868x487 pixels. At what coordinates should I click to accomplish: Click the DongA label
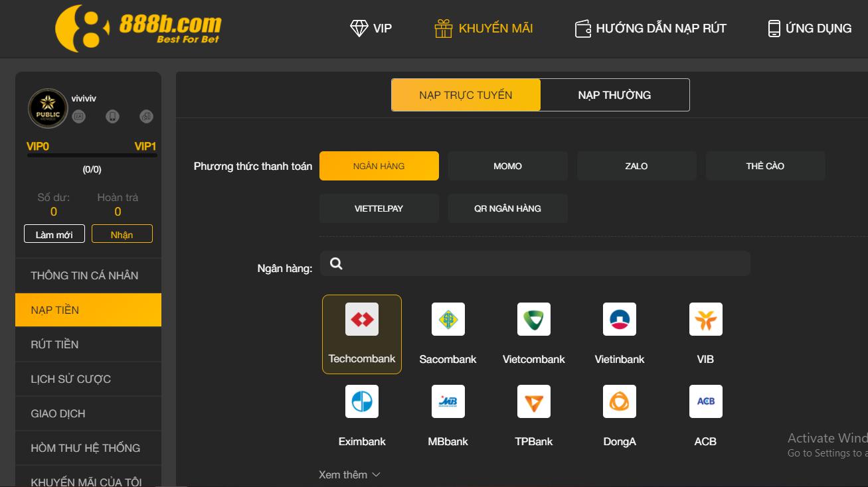pos(620,441)
